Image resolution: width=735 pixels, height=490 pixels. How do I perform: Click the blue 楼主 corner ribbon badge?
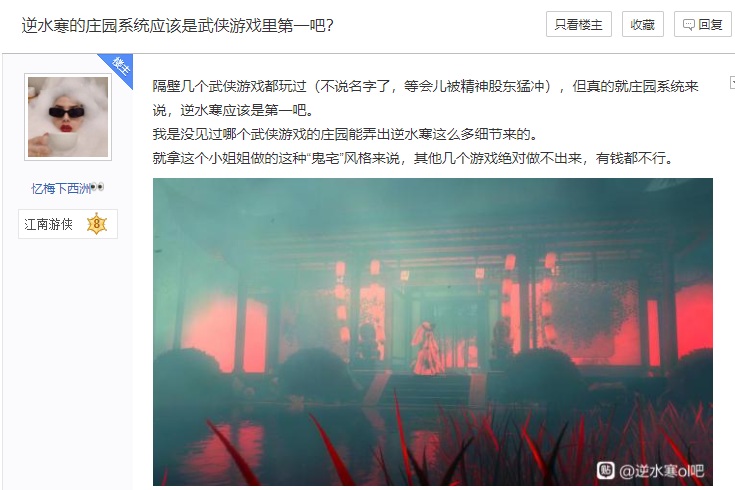tap(119, 68)
